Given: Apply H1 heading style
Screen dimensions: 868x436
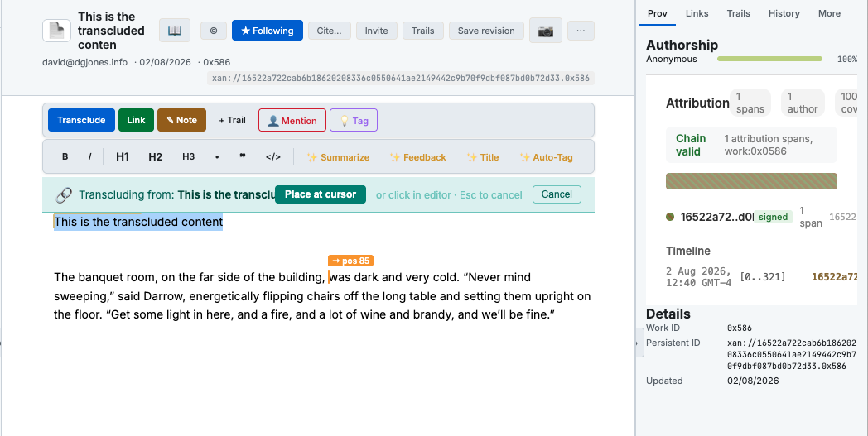Looking at the screenshot, I should 123,156.
